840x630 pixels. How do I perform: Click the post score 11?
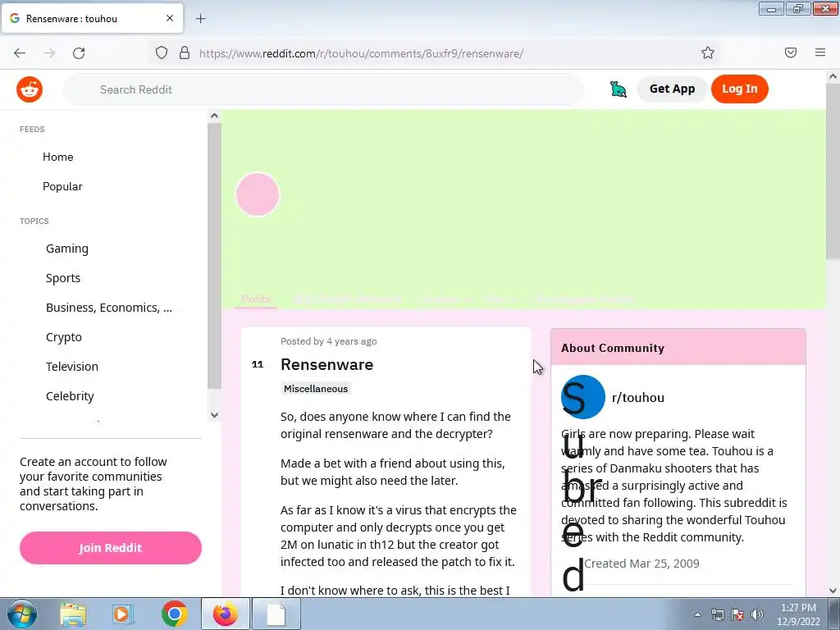258,364
